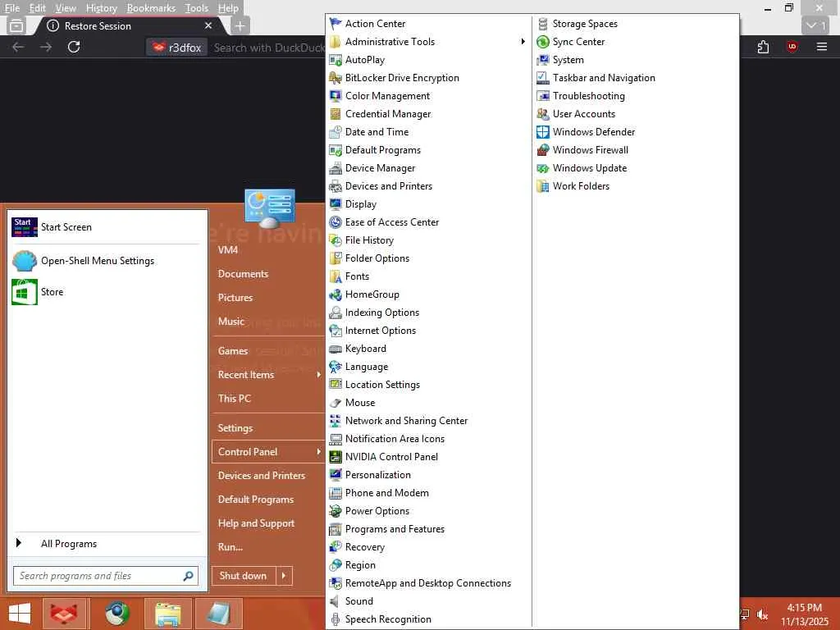Open Windows Defender icon

(x=543, y=132)
